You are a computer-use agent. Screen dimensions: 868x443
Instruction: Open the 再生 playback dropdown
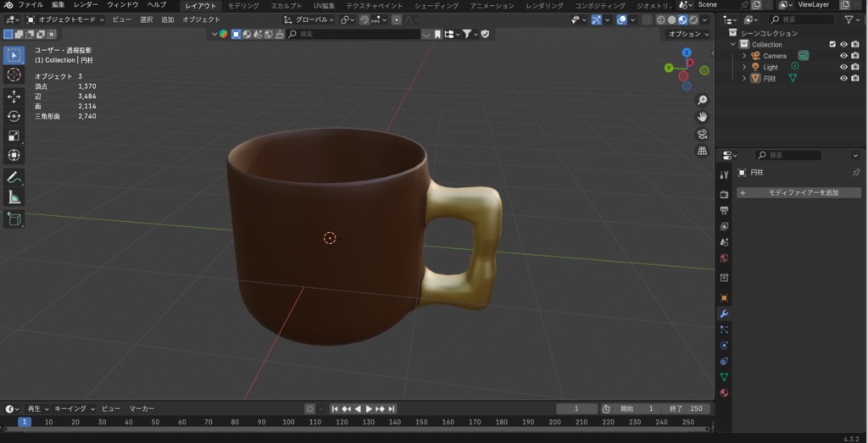point(37,409)
